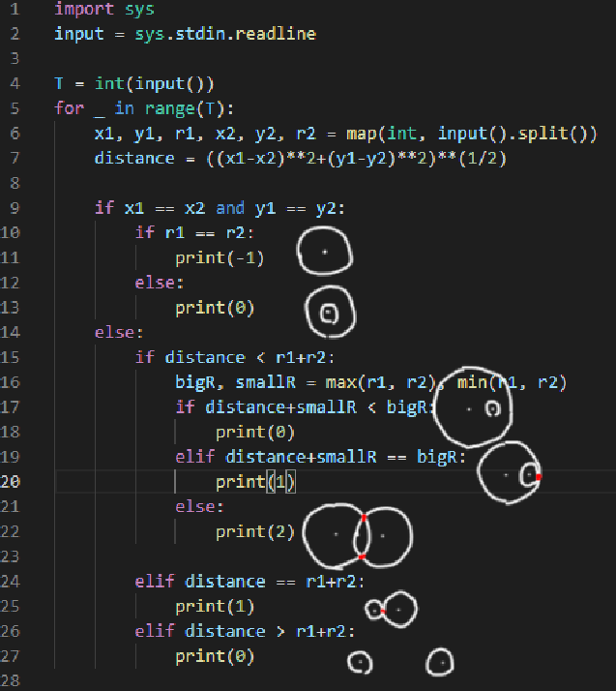
Task: Click line number 1 in the gutter
Action: (x=15, y=9)
